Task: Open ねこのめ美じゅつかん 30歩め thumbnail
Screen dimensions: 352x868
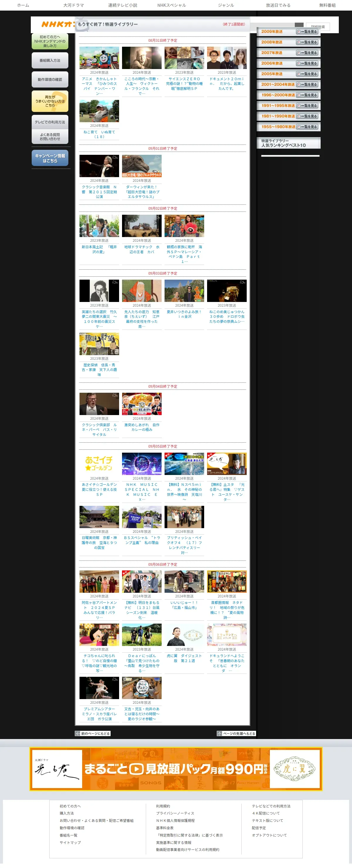Action: point(226,291)
